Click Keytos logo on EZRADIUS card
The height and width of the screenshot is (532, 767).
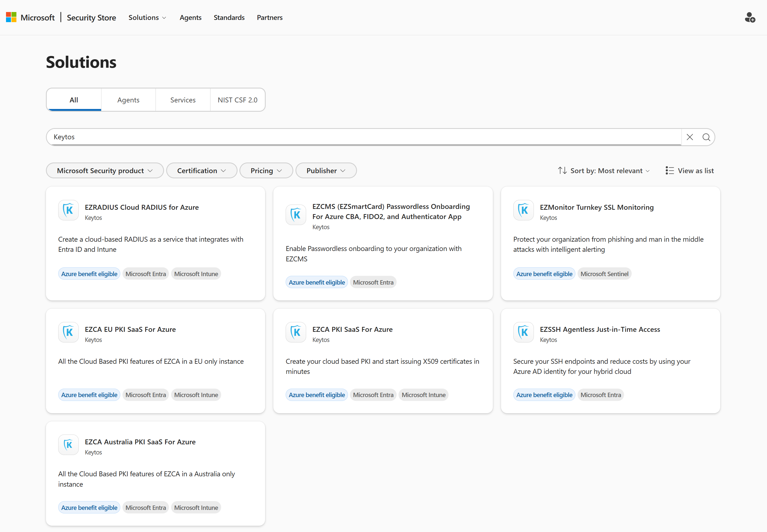[x=68, y=210]
